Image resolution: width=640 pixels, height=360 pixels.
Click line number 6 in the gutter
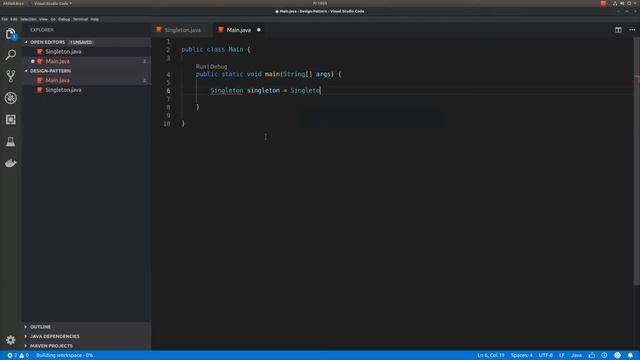click(x=168, y=91)
